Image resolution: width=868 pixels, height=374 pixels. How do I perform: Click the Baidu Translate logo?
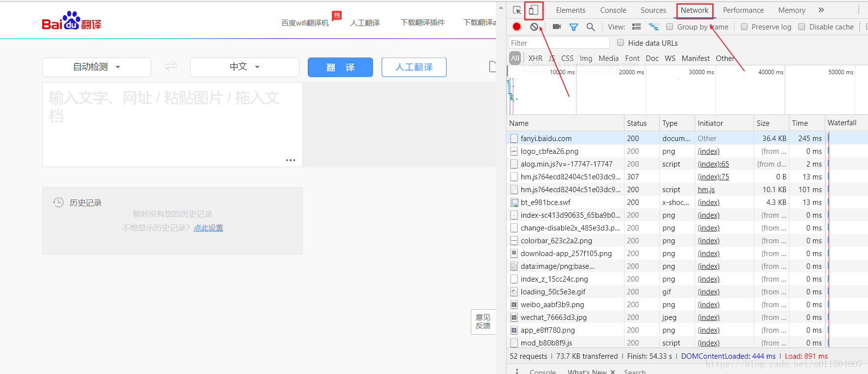[72, 21]
